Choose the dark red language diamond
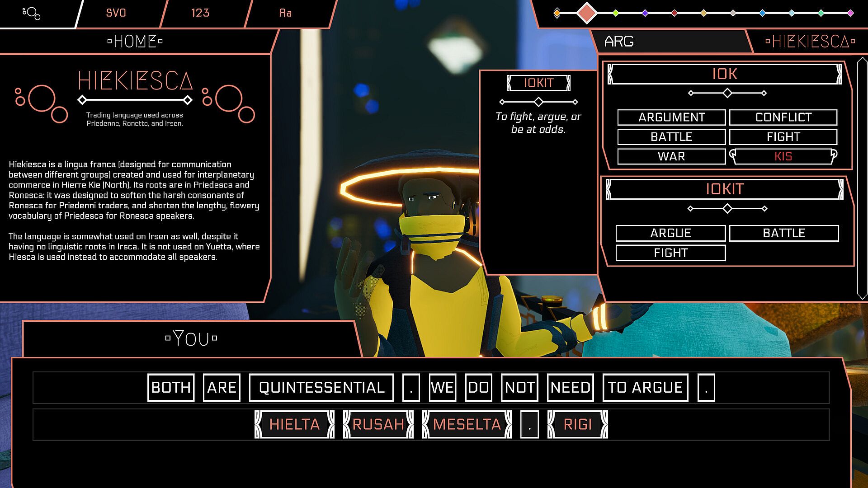This screenshot has height=488, width=868. point(674,13)
